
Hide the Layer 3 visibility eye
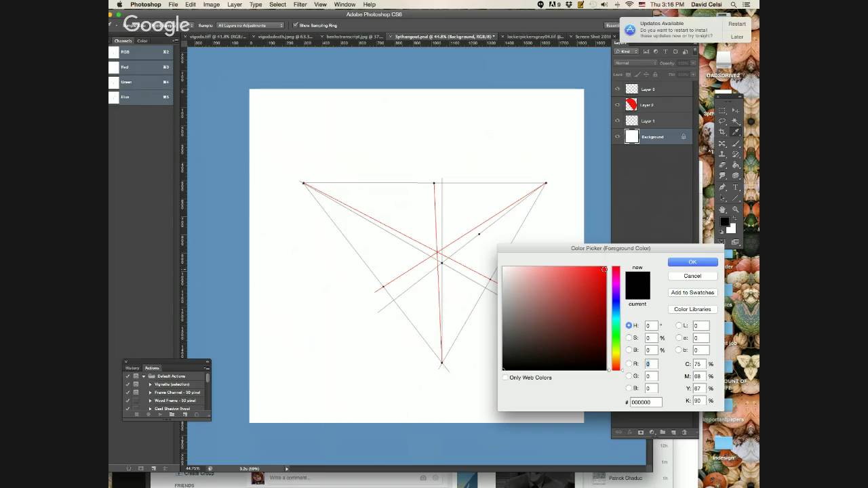pos(617,89)
